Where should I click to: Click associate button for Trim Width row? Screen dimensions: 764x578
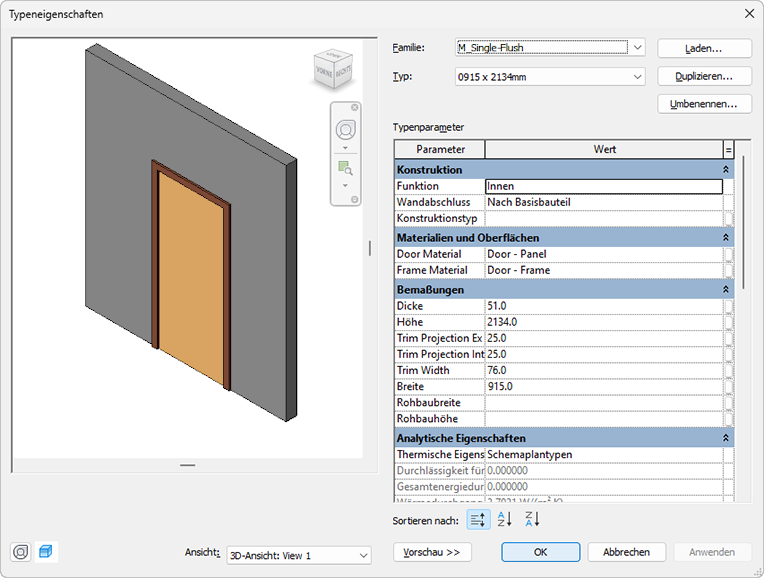pyautogui.click(x=728, y=370)
